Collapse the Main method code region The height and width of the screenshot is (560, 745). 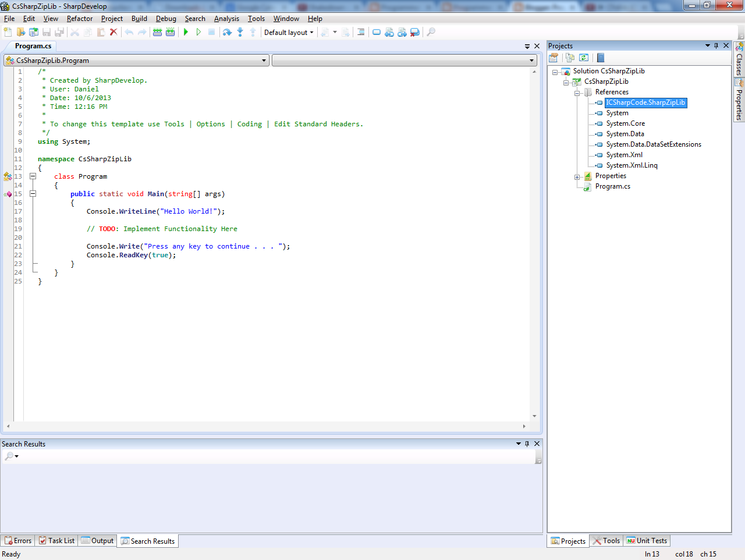(33, 193)
